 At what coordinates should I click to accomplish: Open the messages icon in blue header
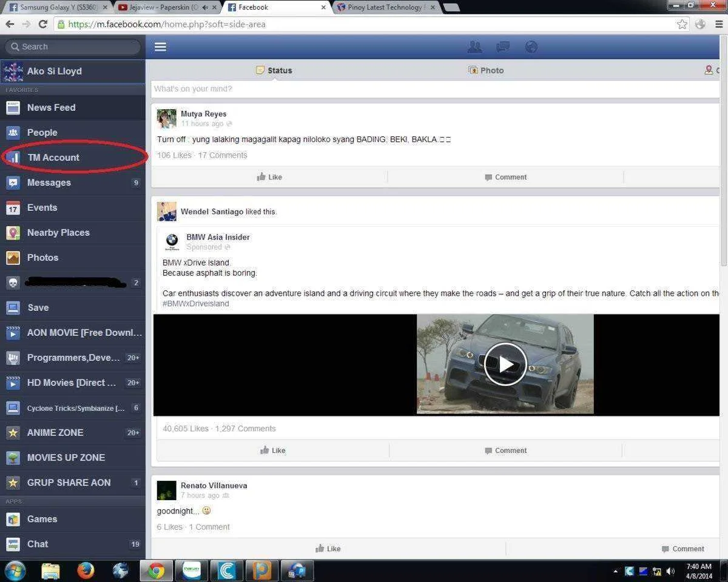click(x=503, y=47)
